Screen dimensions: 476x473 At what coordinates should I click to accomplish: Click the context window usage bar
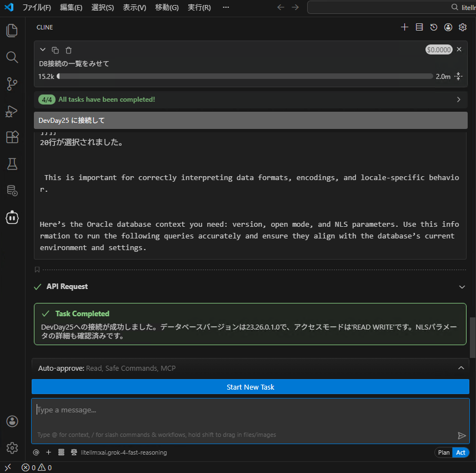tap(245, 76)
